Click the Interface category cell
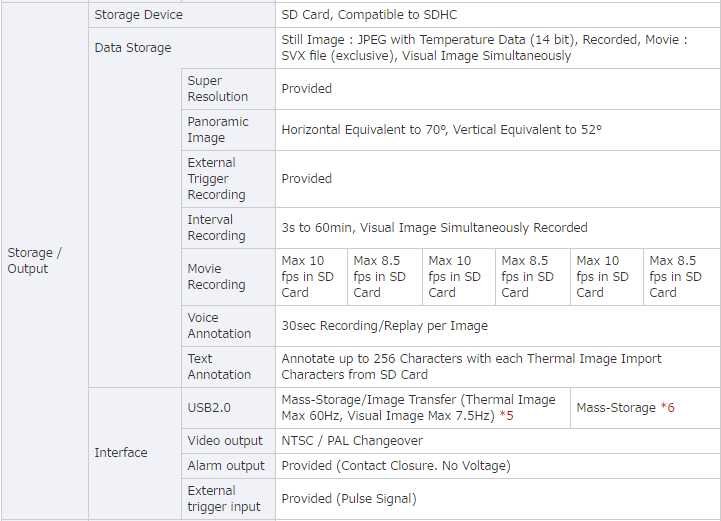Image resolution: width=721 pixels, height=521 pixels. point(135,453)
